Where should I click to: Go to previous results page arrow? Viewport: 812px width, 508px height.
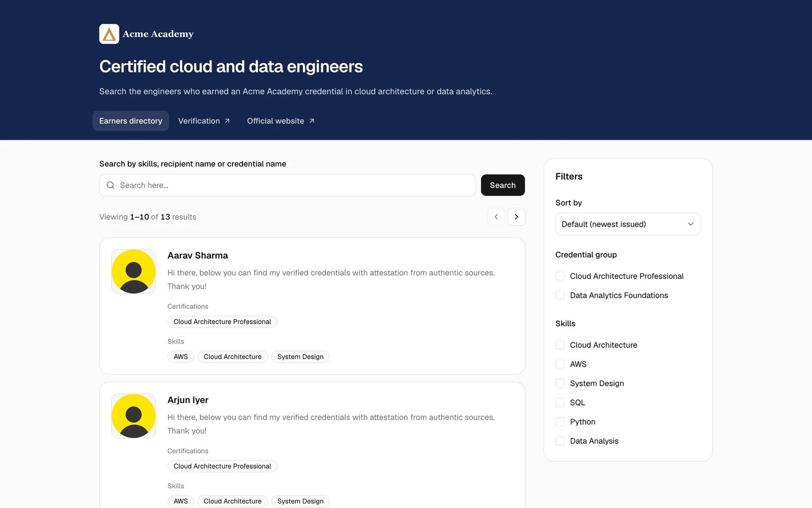496,217
